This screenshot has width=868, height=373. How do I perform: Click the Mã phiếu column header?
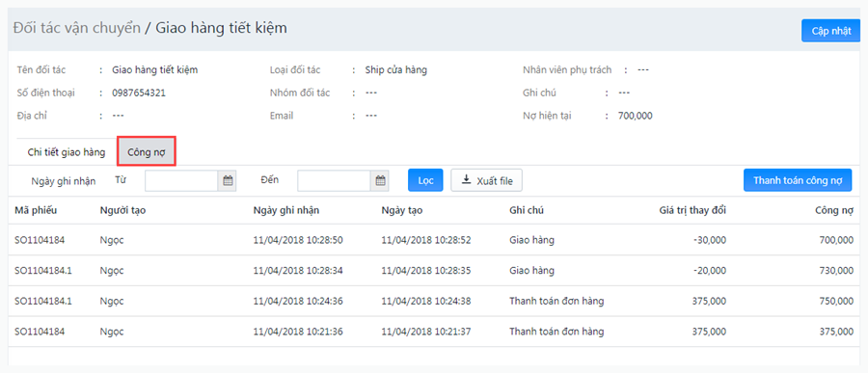click(36, 210)
